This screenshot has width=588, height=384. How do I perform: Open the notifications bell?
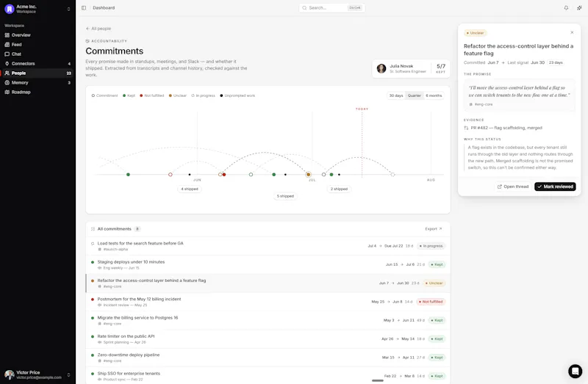pyautogui.click(x=566, y=8)
